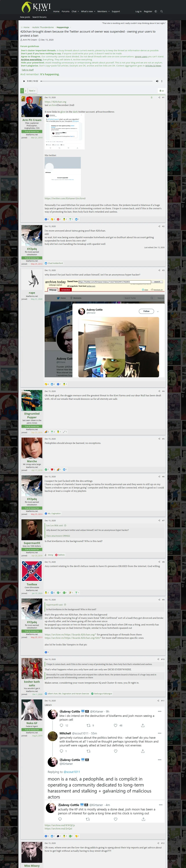The image size is (186, 868).
Task: Go to page 2 of thread
Action: pyautogui.click(x=25, y=91)
